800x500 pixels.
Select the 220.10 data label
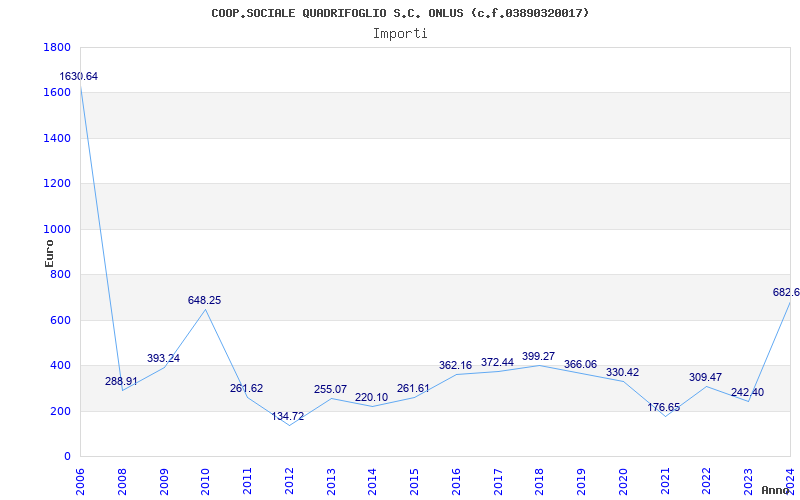(x=371, y=397)
